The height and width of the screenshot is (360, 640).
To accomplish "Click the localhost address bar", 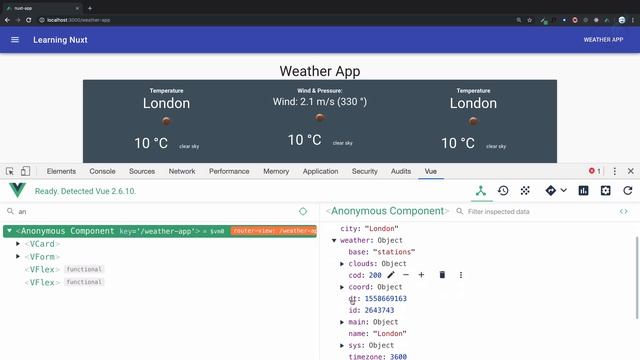I will pyautogui.click(x=78, y=20).
